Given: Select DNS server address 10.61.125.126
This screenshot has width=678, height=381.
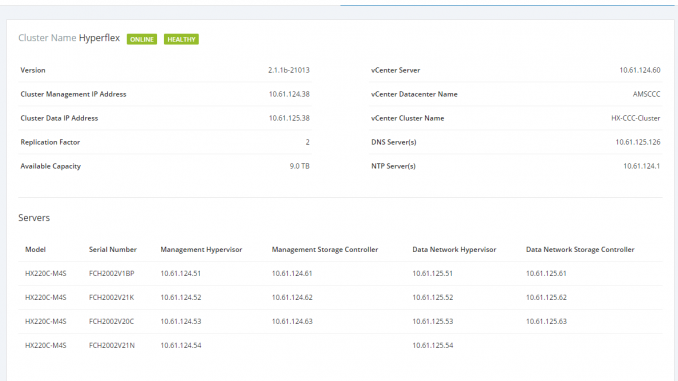Looking at the screenshot, I should (638, 142).
